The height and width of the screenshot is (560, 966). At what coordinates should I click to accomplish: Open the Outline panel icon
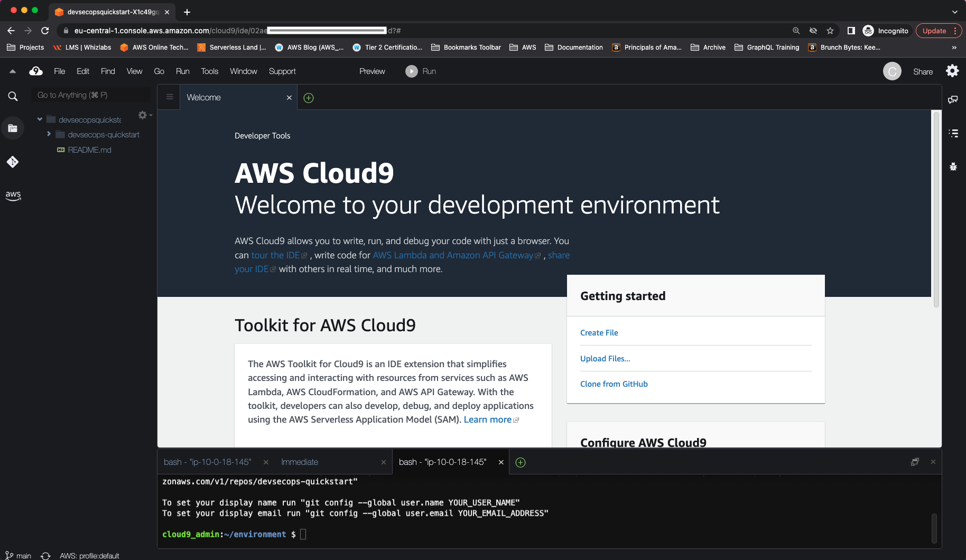[953, 133]
